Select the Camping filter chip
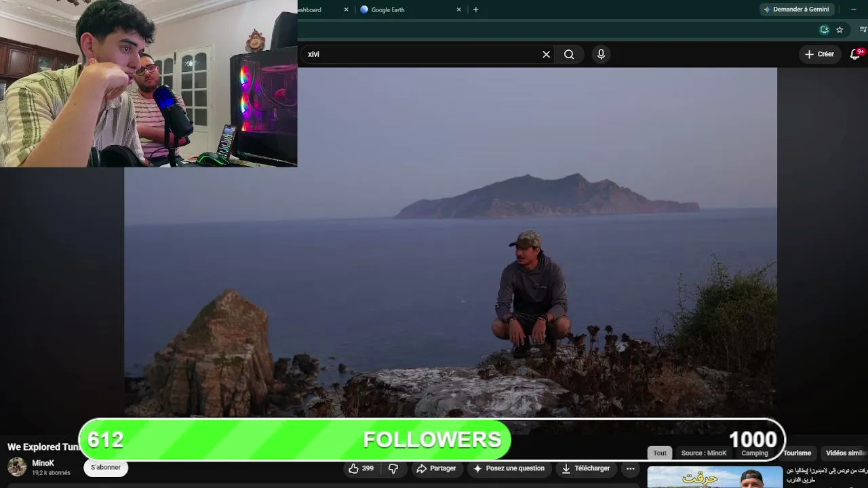Screen dimensions: 868x488 pos(755,453)
